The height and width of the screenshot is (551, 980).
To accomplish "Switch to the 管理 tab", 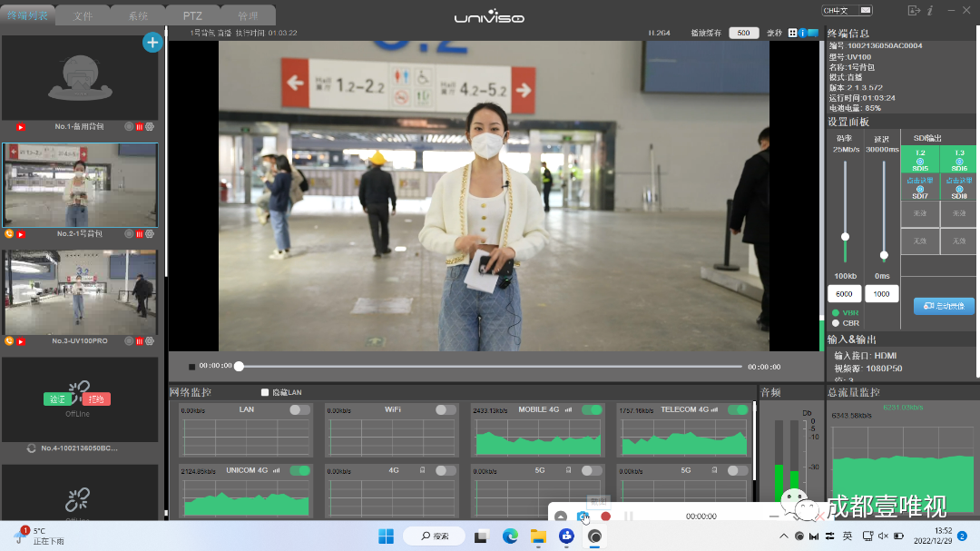I will [248, 15].
